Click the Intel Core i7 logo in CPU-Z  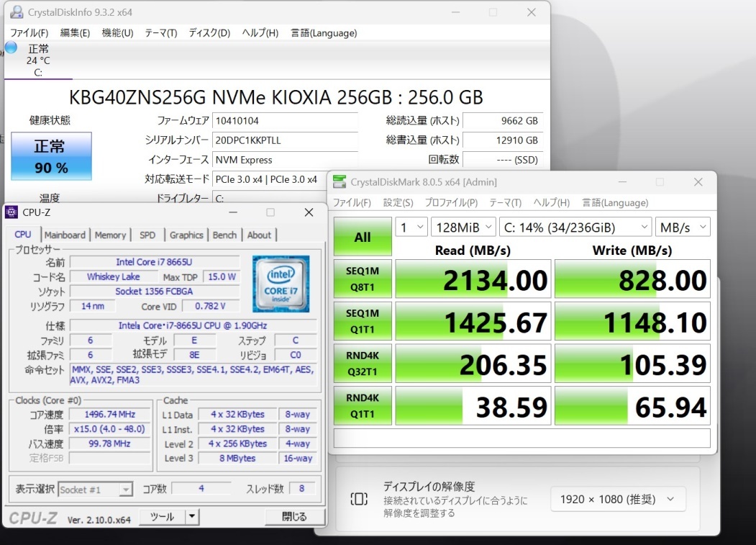[281, 284]
